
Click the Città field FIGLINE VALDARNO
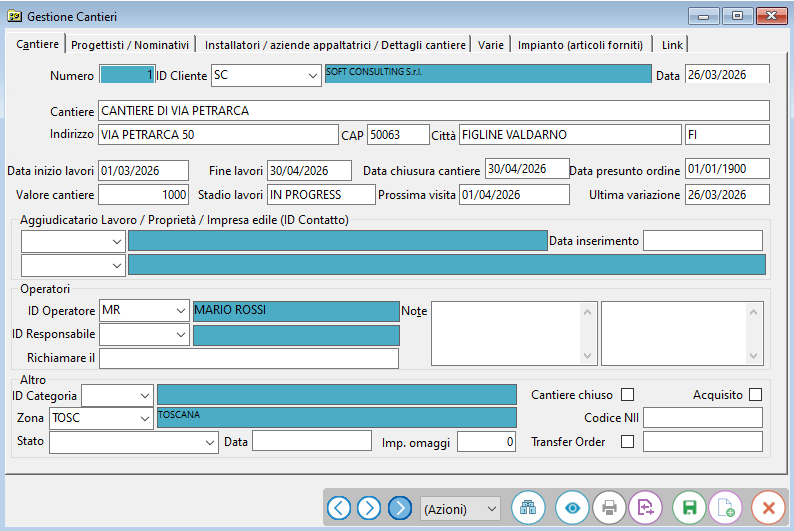570,135
